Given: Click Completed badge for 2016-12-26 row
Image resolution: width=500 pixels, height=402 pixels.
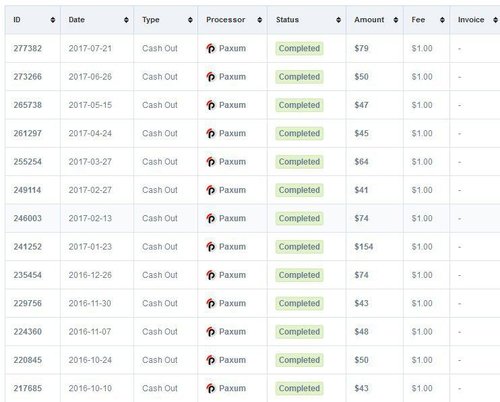Looking at the screenshot, I should pos(299,275).
